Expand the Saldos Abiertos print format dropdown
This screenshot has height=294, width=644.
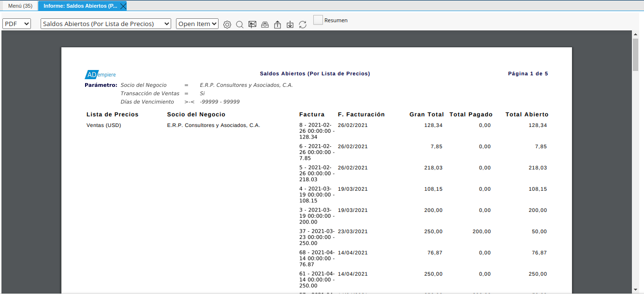click(x=106, y=24)
